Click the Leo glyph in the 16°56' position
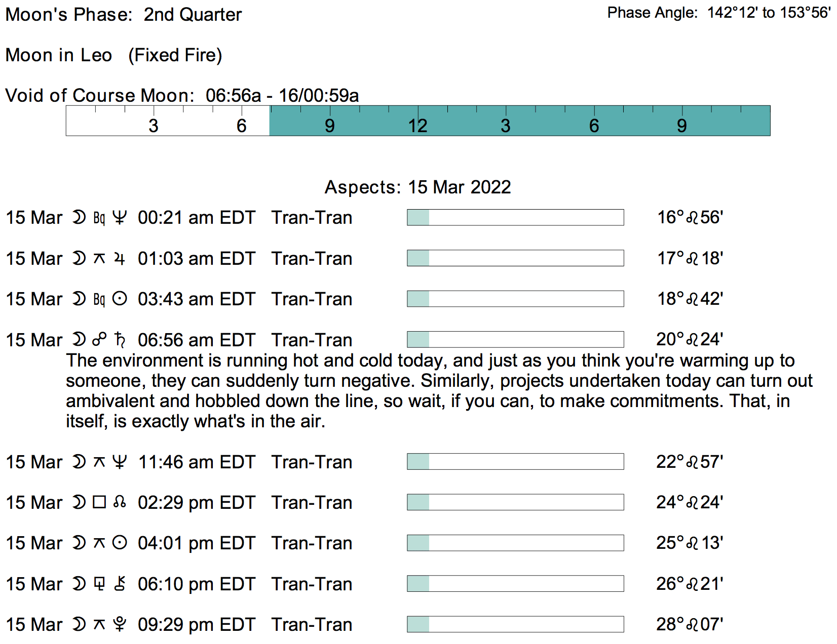Screen dimensions: 837x644 692,218
